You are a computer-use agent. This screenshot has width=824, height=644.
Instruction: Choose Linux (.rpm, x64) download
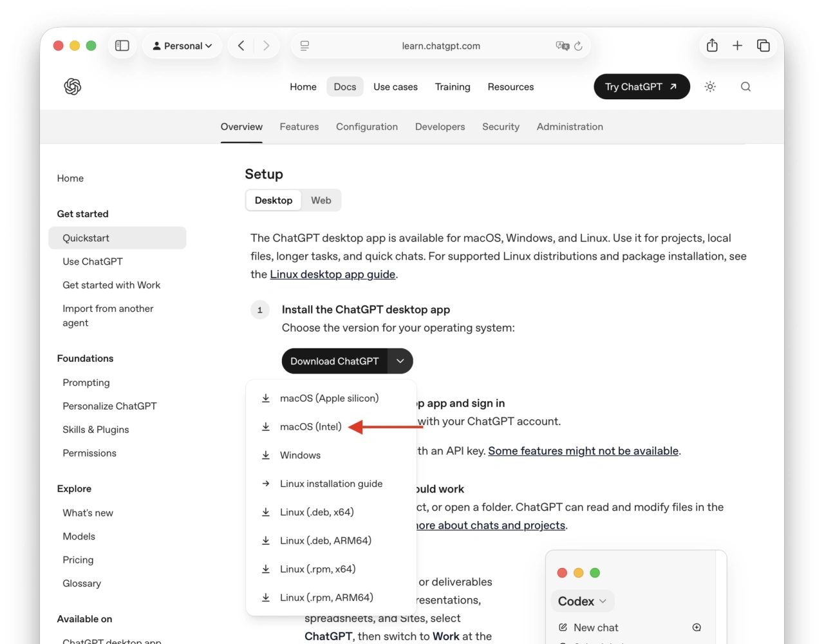(x=332, y=569)
